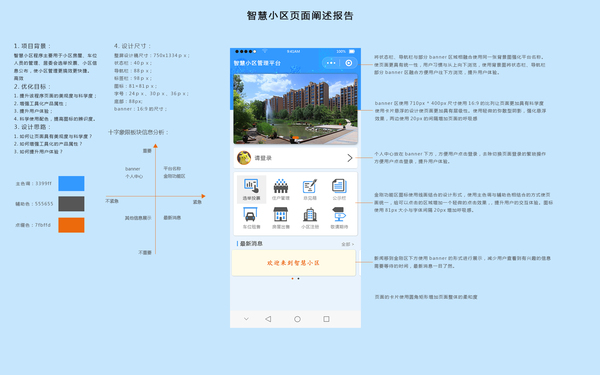This screenshot has width=600, height=375.
Task: Tap the Android recent apps square
Action: pos(326,319)
